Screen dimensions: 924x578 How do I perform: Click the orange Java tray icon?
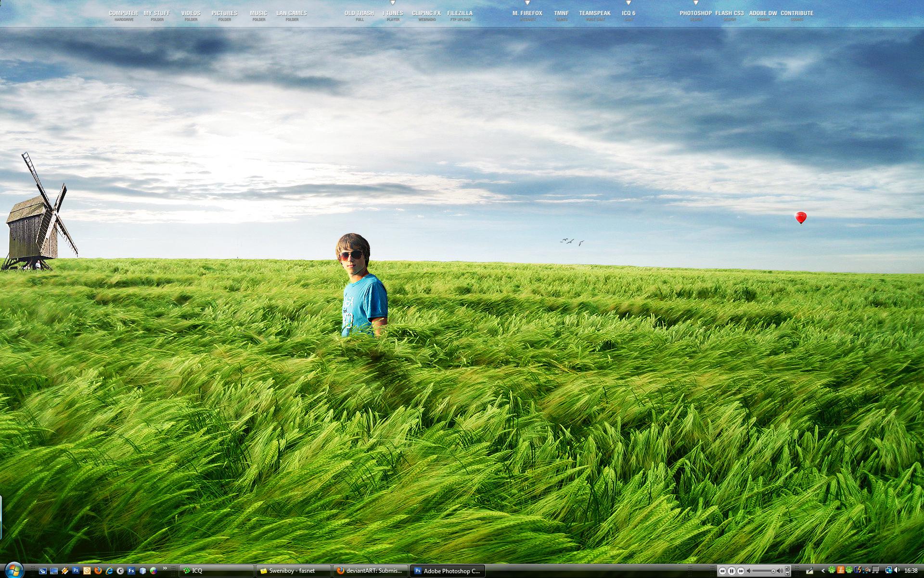[841, 570]
